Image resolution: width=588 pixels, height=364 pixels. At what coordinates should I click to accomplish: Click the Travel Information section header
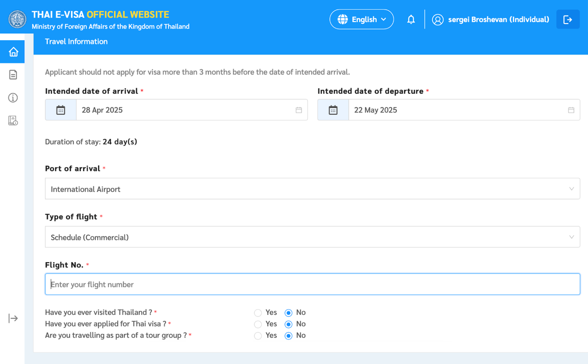coord(76,41)
